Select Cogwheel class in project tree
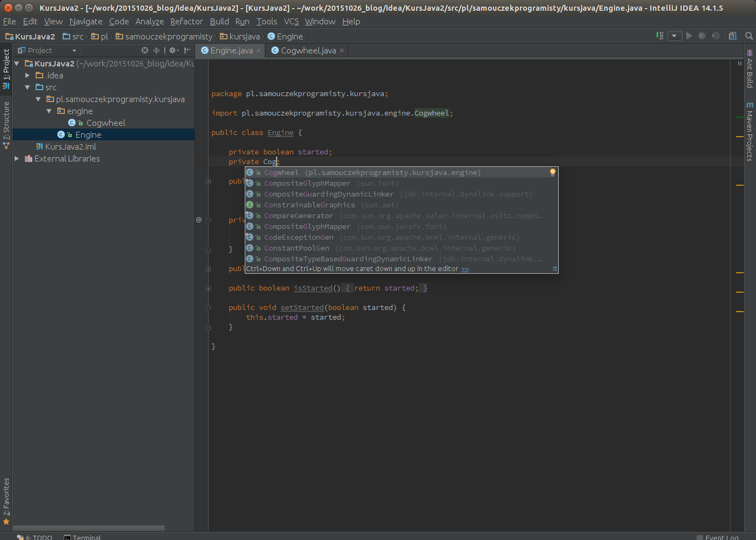Screen dimensions: 756x540 pos(106,123)
